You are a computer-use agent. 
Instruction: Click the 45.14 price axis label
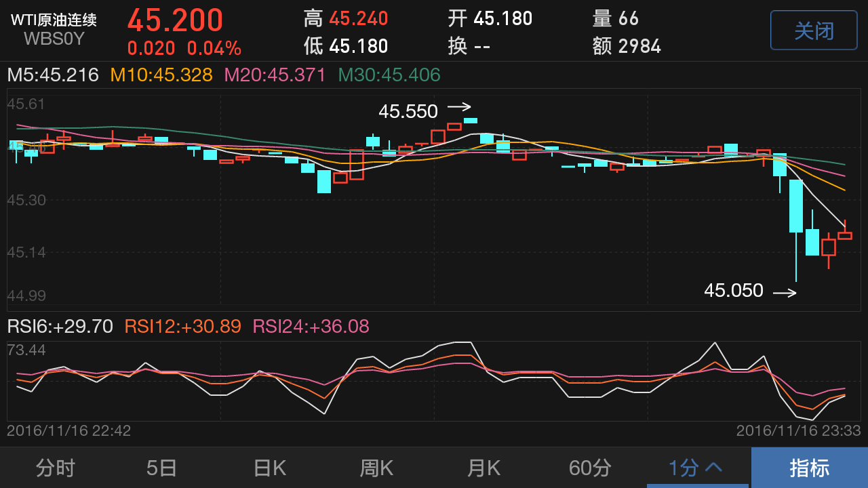pos(26,252)
